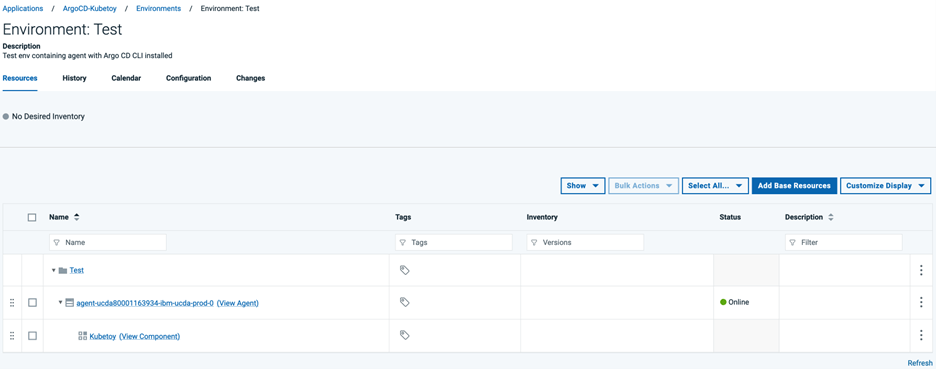Open the Select All... dropdown
Viewport: 936px width, 369px height.
[715, 186]
